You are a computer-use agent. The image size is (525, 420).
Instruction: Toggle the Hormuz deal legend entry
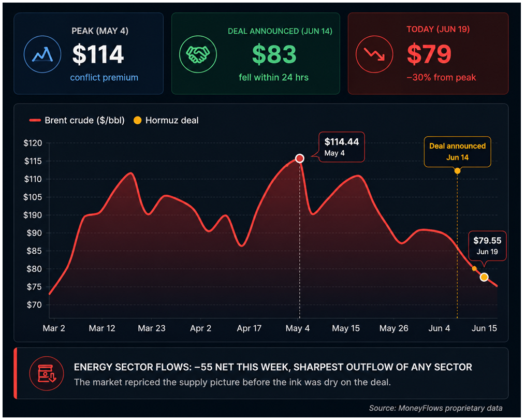[166, 120]
